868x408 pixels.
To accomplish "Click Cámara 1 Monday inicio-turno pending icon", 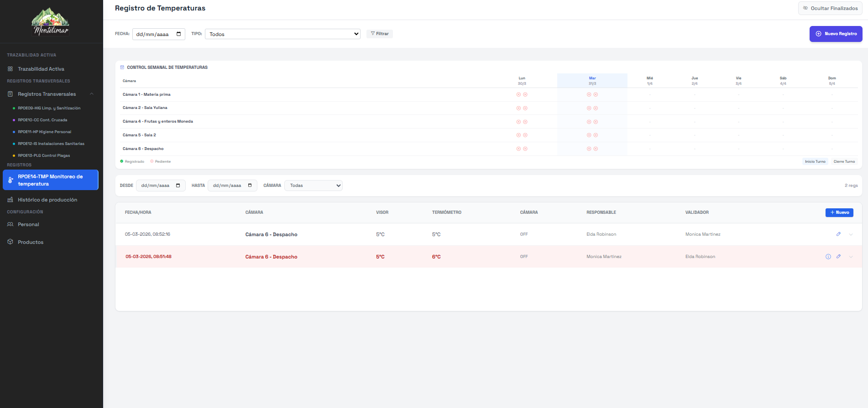I will (518, 94).
